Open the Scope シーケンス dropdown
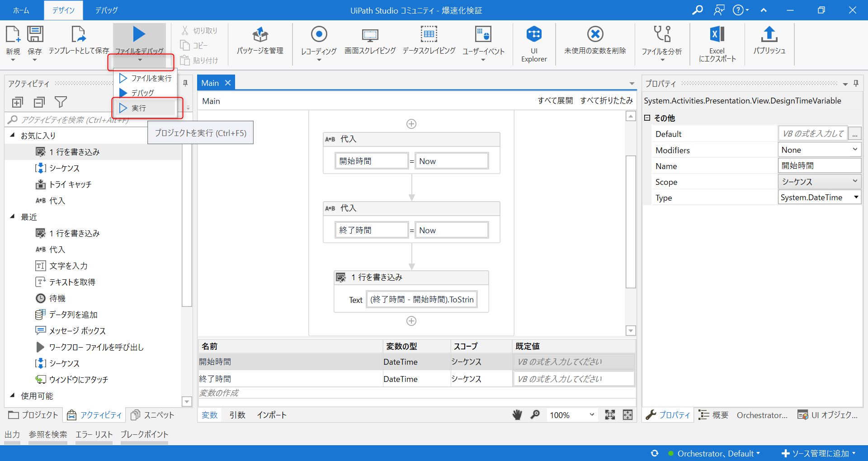This screenshot has width=868, height=461. tap(855, 181)
